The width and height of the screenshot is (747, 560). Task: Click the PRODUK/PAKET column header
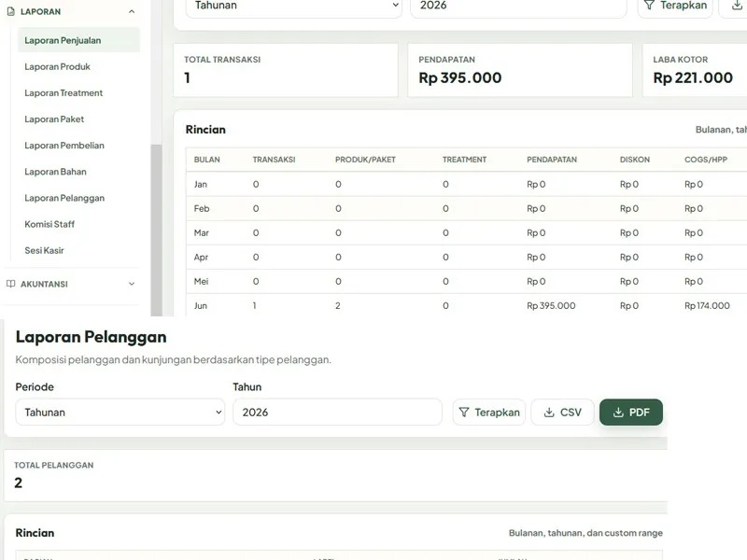click(x=365, y=160)
